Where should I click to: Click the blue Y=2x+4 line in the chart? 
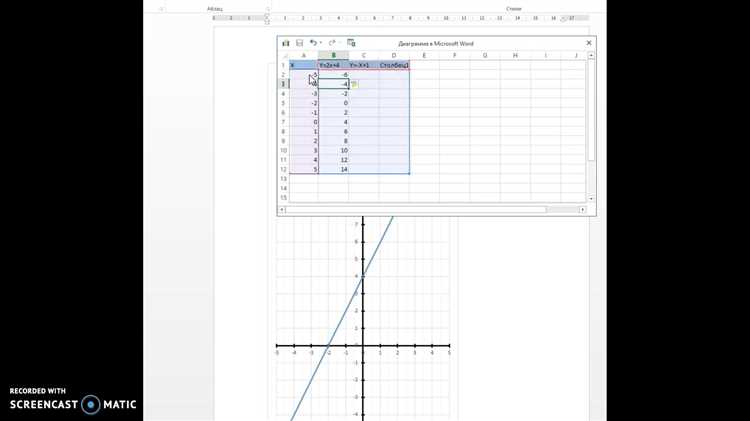(346, 311)
